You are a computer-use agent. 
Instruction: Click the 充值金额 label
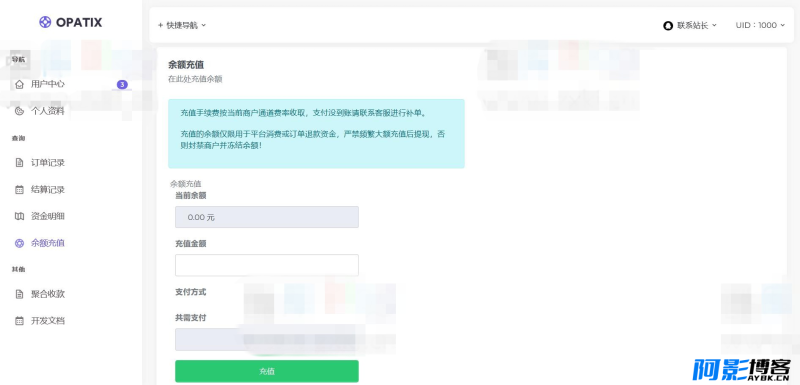pos(191,244)
